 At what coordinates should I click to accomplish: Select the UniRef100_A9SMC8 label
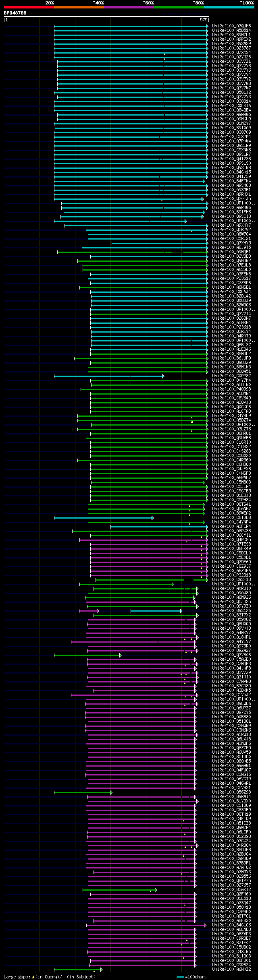pos(231,186)
